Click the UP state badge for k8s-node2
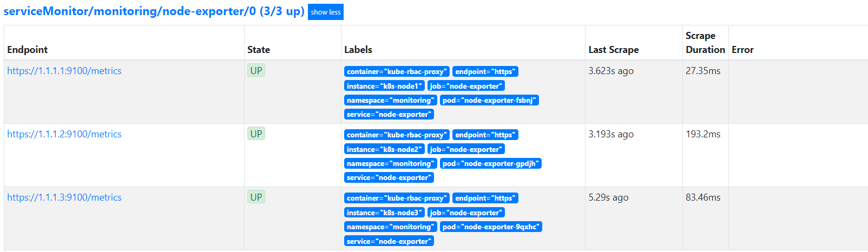868x252 pixels. click(256, 134)
